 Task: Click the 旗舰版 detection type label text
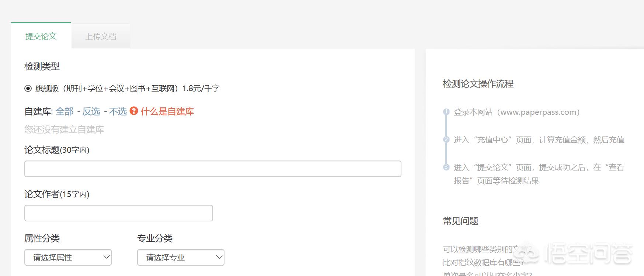[x=128, y=89]
